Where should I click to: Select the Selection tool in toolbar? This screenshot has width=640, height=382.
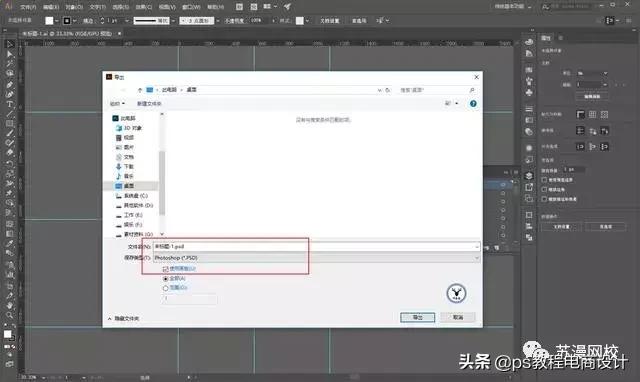[x=10, y=44]
